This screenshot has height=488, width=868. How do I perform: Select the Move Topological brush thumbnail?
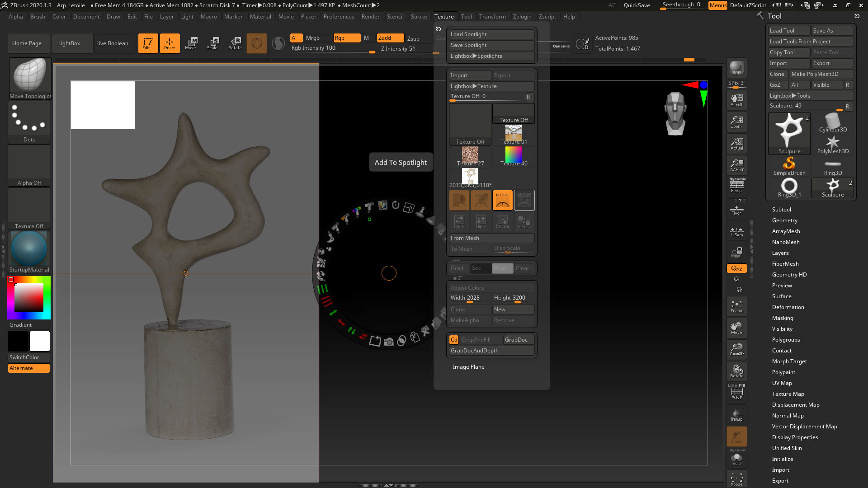coord(30,78)
